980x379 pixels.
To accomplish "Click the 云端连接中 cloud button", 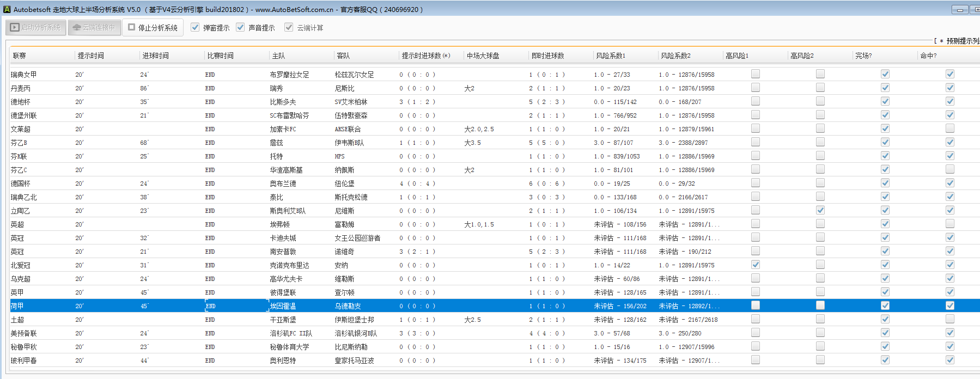I will (x=94, y=27).
